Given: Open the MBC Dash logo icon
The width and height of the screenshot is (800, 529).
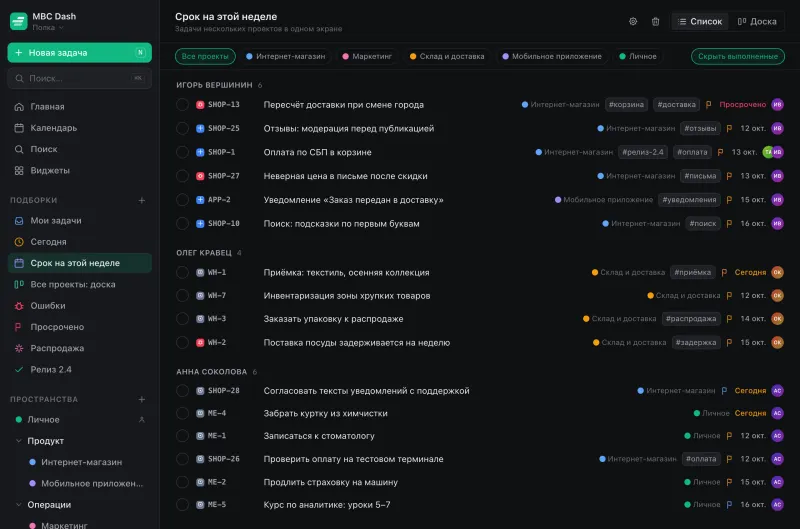Looking at the screenshot, I should pyautogui.click(x=18, y=21).
